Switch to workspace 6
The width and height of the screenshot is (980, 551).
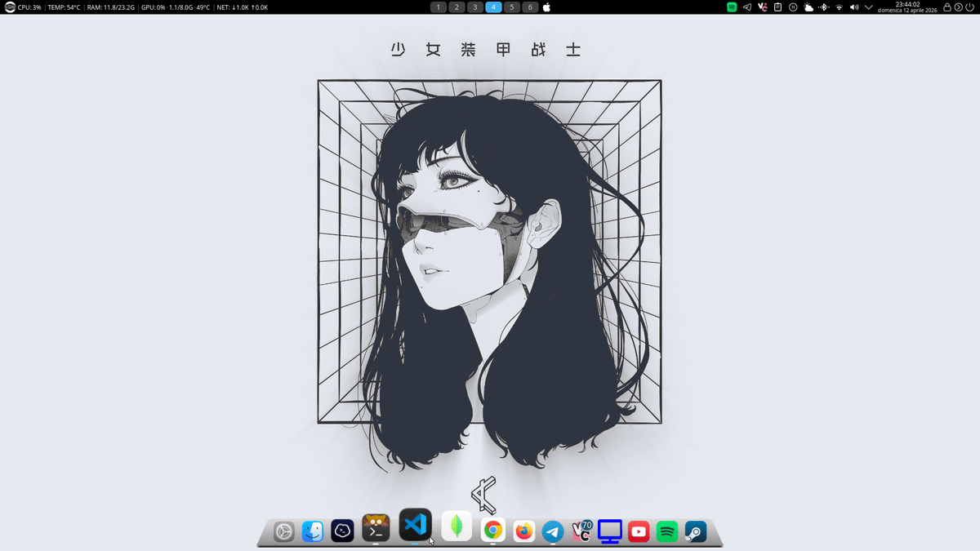[x=530, y=7]
